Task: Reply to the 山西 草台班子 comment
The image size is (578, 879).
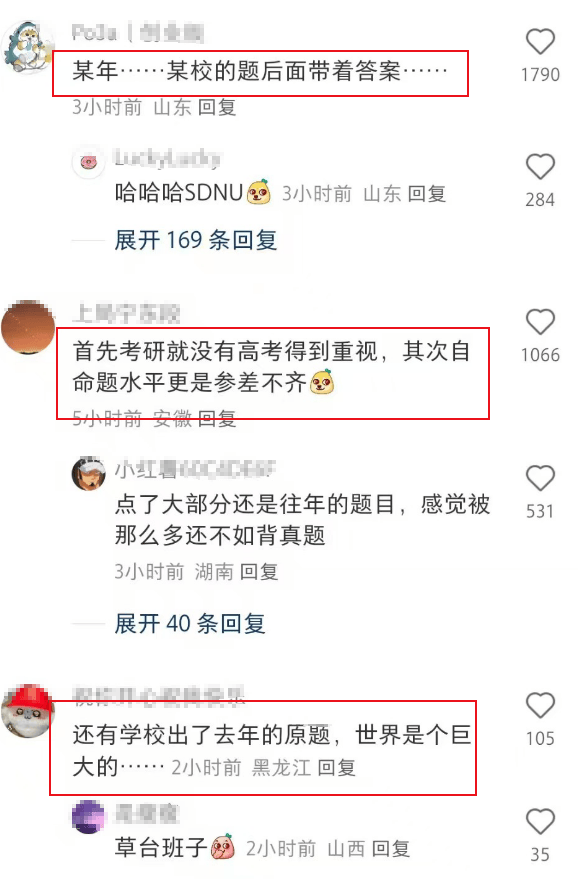Action: (x=391, y=849)
